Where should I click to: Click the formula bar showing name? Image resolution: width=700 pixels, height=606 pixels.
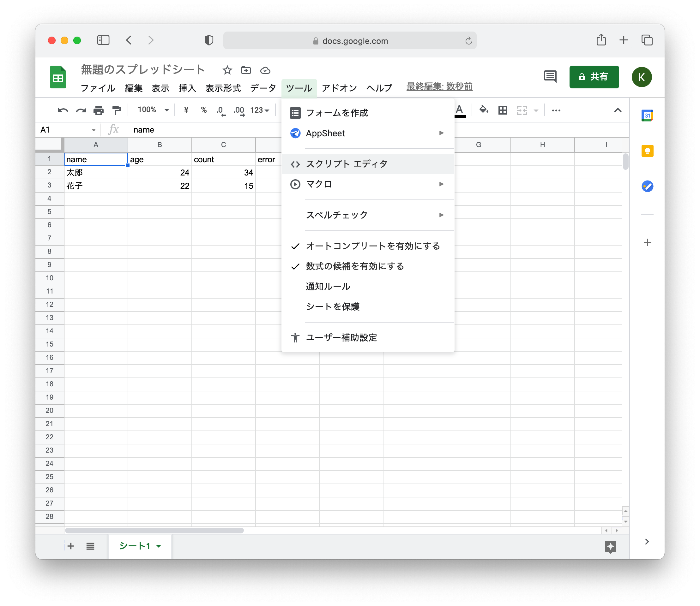tap(377, 130)
